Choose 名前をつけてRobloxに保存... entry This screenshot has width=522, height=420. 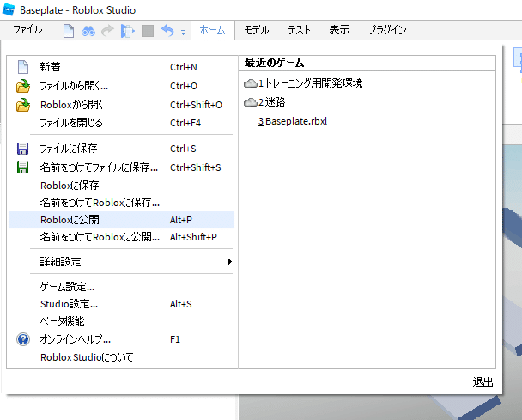click(122, 203)
